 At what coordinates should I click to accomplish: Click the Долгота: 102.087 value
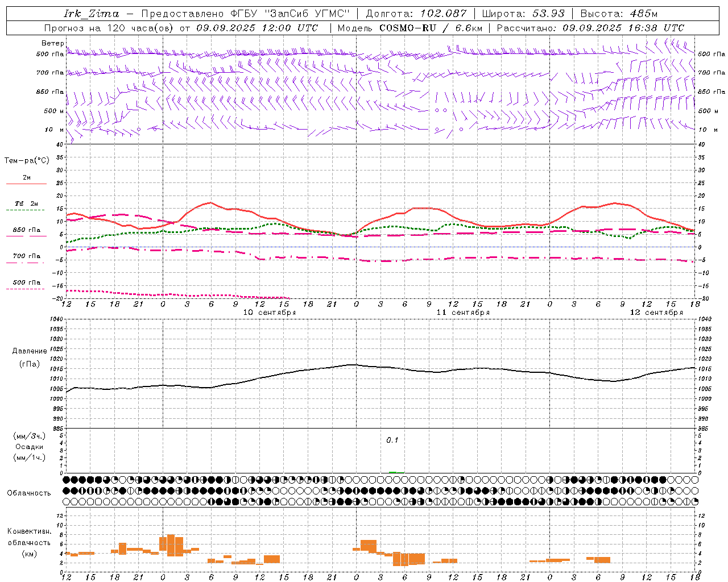(416, 14)
